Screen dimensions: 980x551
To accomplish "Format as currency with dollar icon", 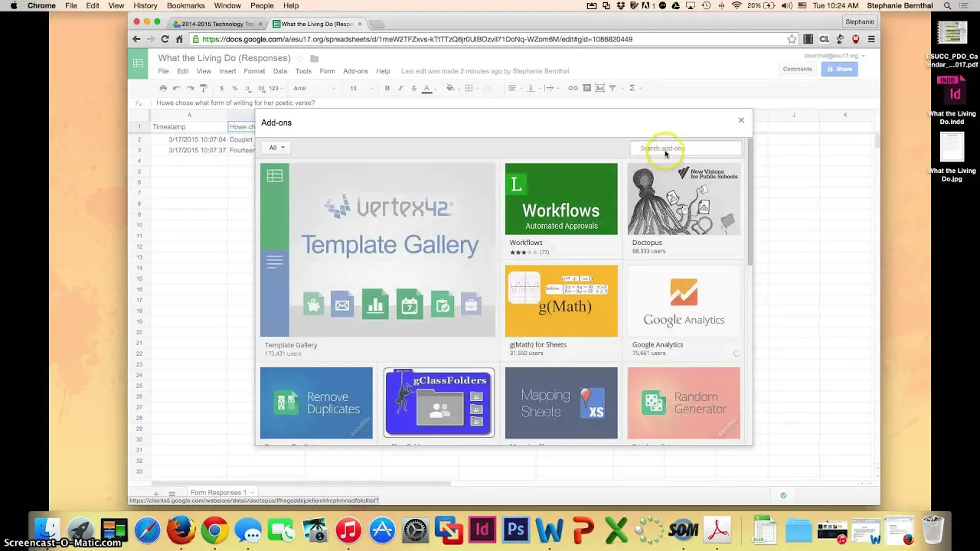I will tap(221, 88).
